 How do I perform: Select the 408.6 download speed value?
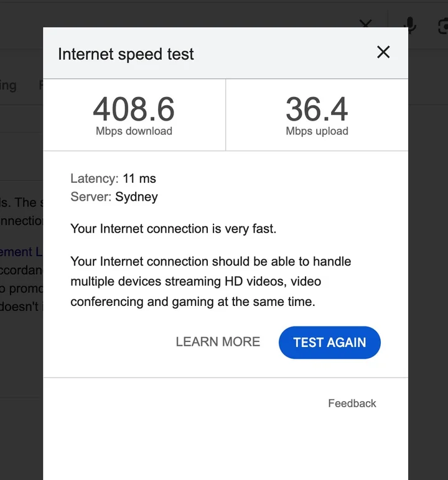point(134,109)
